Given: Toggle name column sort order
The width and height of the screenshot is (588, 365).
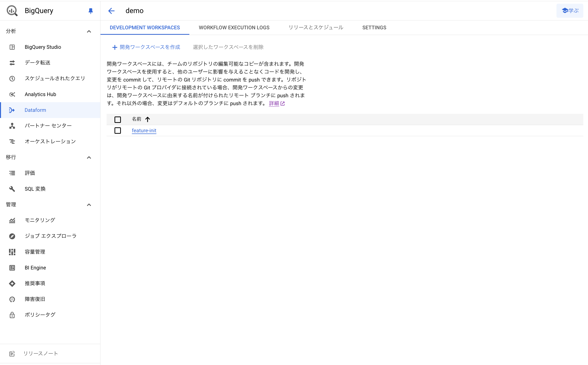Looking at the screenshot, I should point(148,119).
